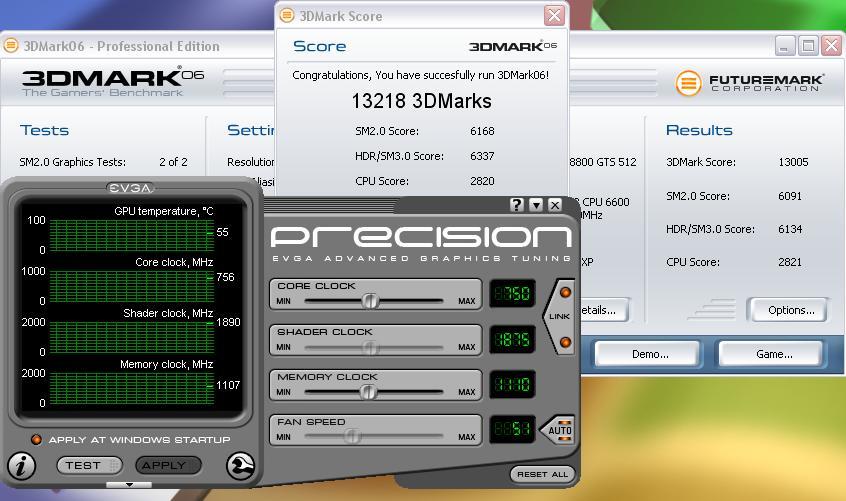846x501 pixels.
Task: Minimize Precision panel with down arrow icon
Action: click(536, 205)
